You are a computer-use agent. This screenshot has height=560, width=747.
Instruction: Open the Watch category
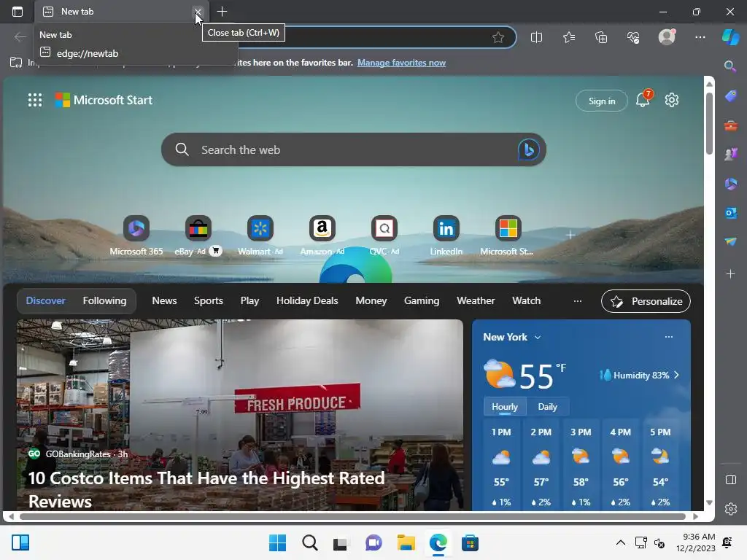click(x=527, y=301)
